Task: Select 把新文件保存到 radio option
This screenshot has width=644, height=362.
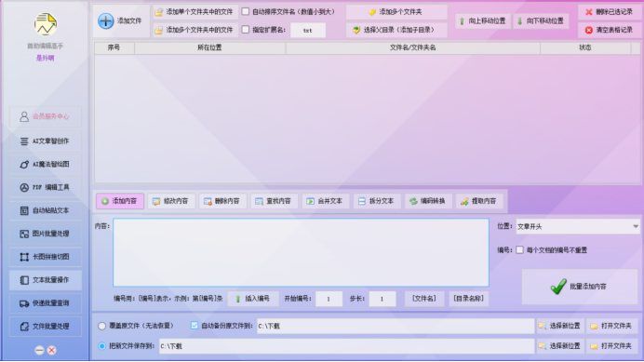Action: [x=101, y=346]
